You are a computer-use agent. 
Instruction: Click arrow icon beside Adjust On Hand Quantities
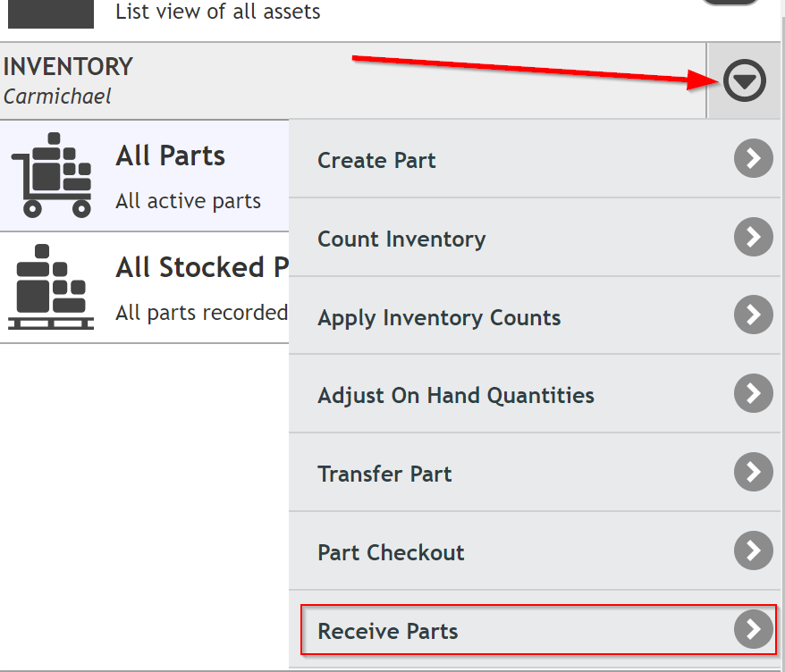tap(754, 393)
